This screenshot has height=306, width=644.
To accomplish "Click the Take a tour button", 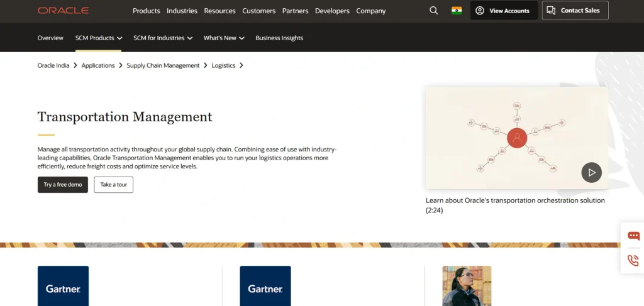I will tap(113, 185).
